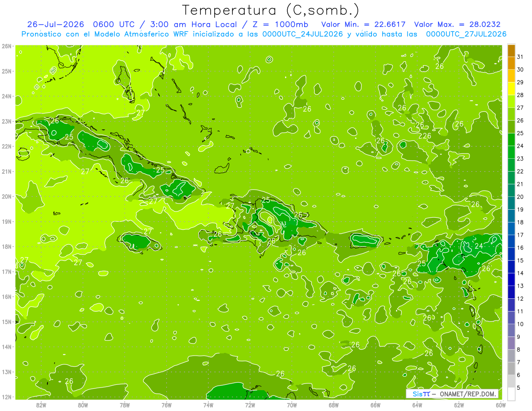Click the brown-orange swatch above 31 on the colorbar
Image resolution: width=532 pixels, height=411 pixels.
[511, 51]
